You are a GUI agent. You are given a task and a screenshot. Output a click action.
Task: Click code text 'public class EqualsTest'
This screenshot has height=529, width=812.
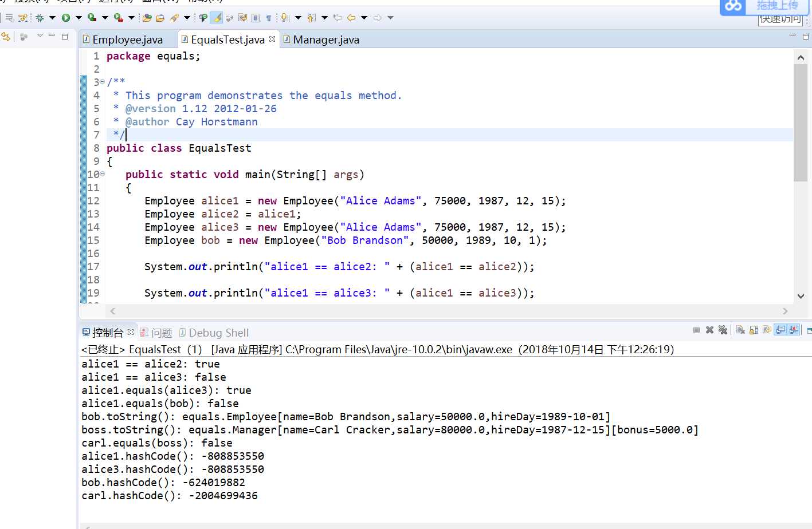coord(179,148)
